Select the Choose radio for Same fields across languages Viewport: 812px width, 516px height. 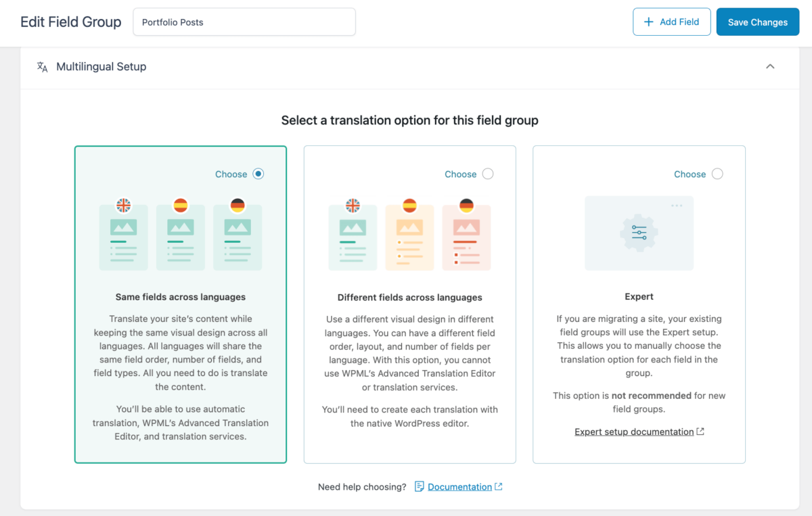coord(258,174)
